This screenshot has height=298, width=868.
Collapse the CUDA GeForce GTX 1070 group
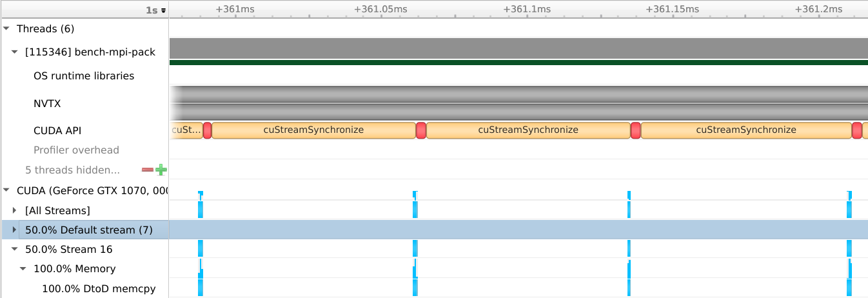[x=6, y=190]
